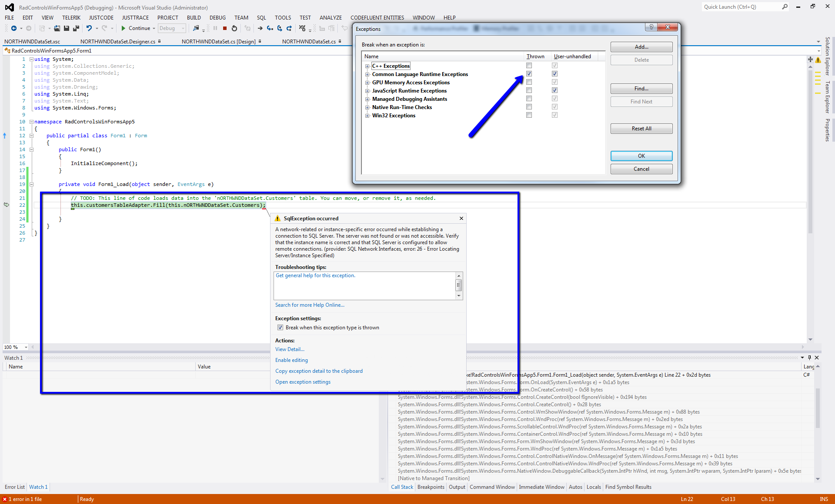835x504 pixels.
Task: Click the Stop Debugging red square icon
Action: pos(225,28)
